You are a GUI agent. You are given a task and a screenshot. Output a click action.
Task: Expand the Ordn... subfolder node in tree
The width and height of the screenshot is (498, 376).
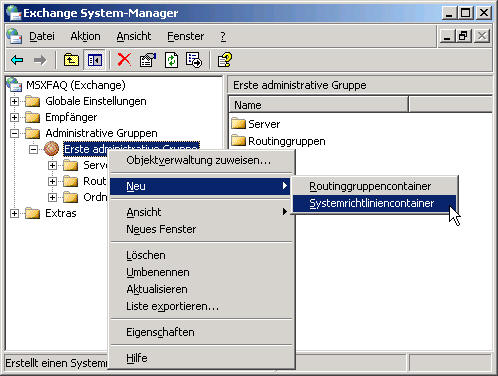[x=52, y=197]
